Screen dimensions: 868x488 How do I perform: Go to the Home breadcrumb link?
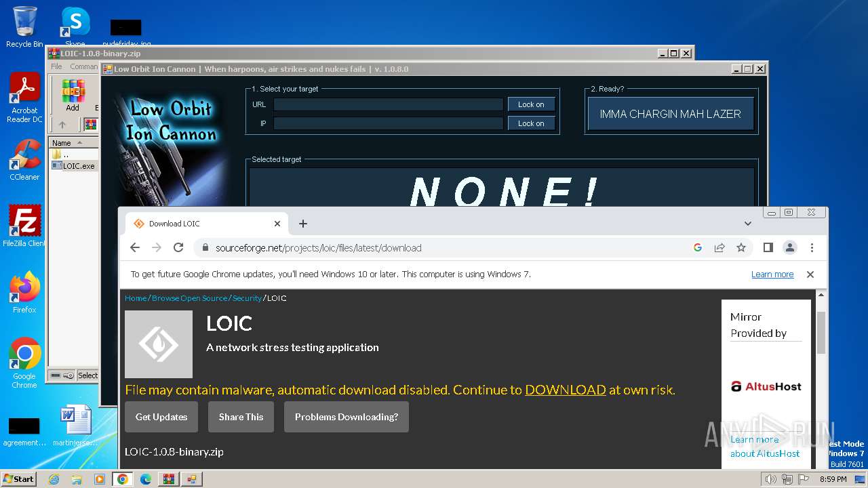click(136, 298)
